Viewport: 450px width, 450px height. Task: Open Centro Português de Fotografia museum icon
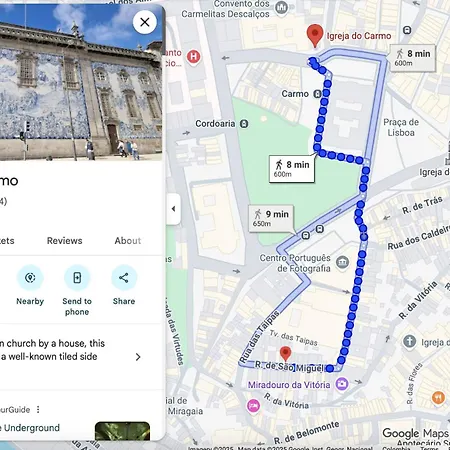click(342, 262)
